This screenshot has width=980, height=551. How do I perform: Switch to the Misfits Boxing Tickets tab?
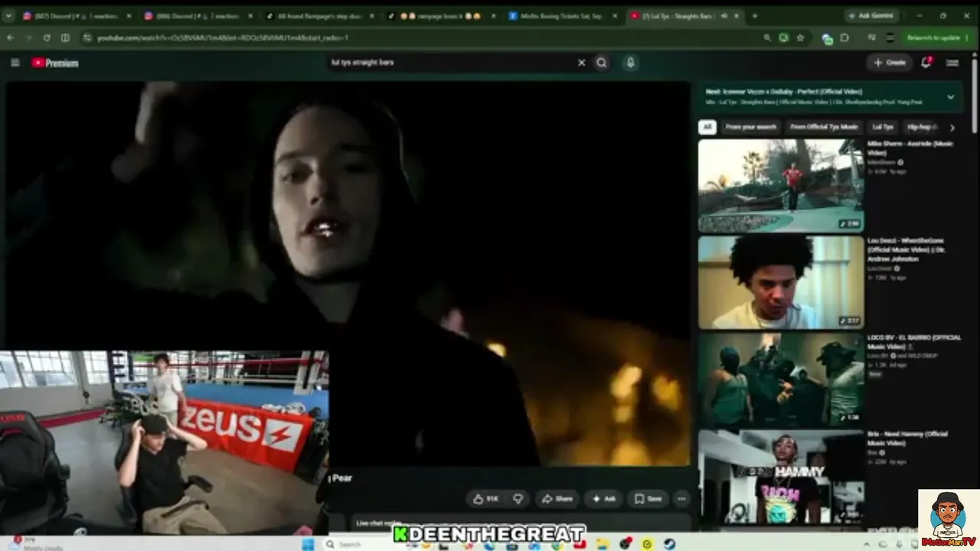pos(560,16)
